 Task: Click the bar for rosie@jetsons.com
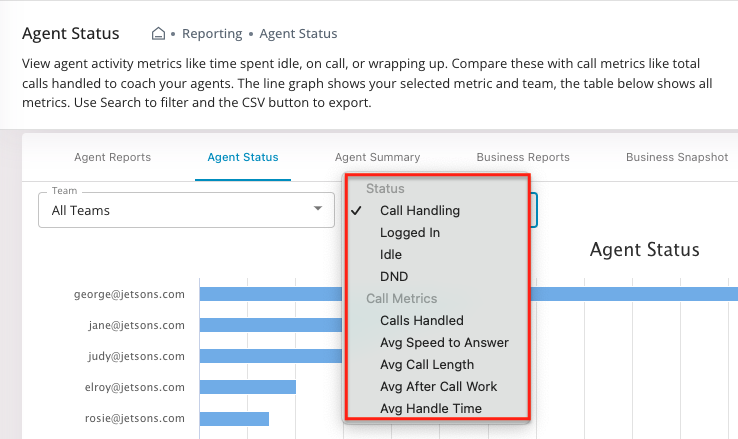[234, 418]
